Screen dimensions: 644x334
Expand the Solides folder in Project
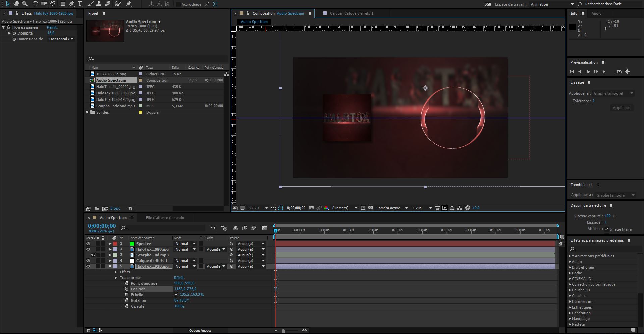[88, 112]
